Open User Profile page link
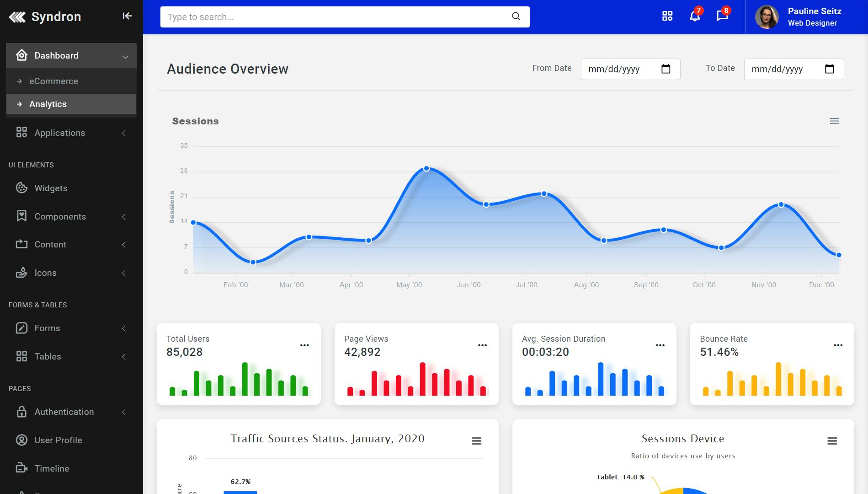 pos(71,440)
